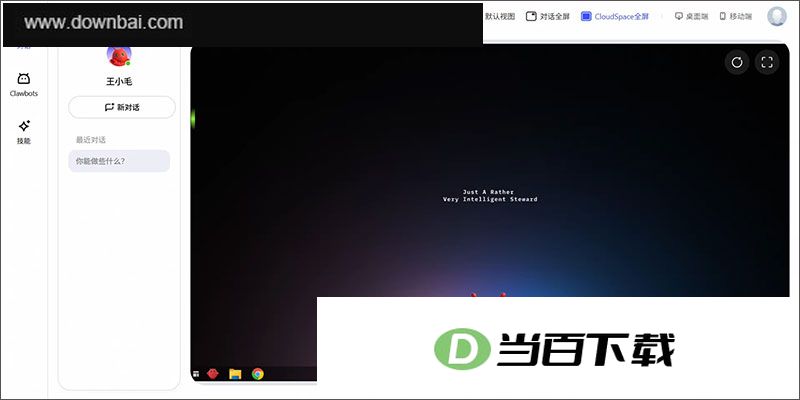Select 移动端 mobile mode

736,16
